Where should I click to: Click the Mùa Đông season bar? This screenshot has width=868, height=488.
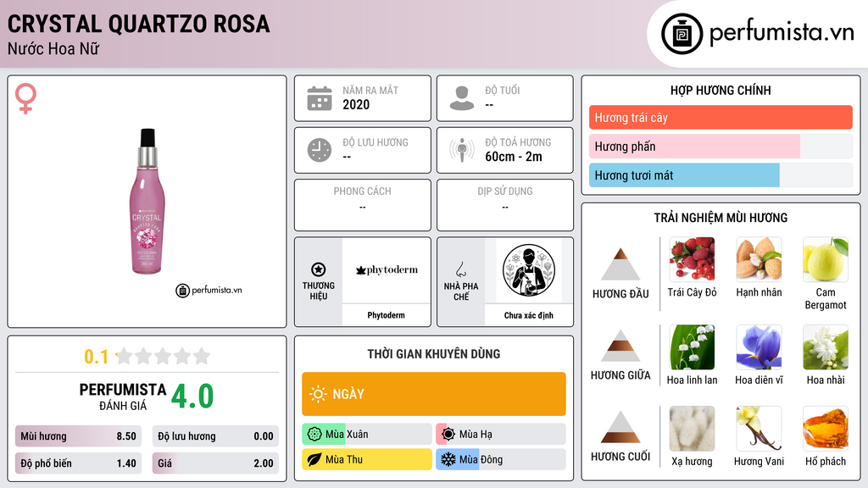click(x=501, y=459)
